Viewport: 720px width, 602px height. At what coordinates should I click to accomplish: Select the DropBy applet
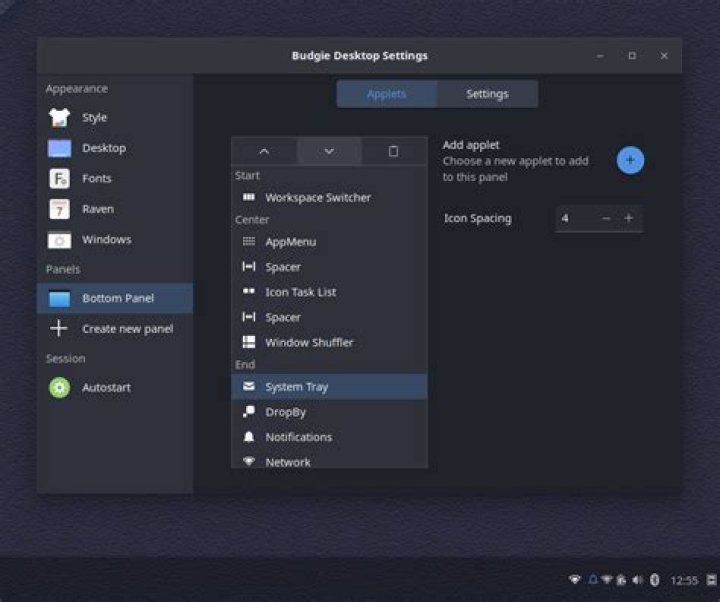tap(329, 412)
